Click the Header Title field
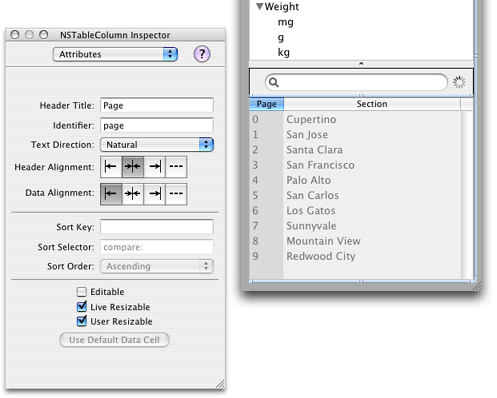 (157, 105)
